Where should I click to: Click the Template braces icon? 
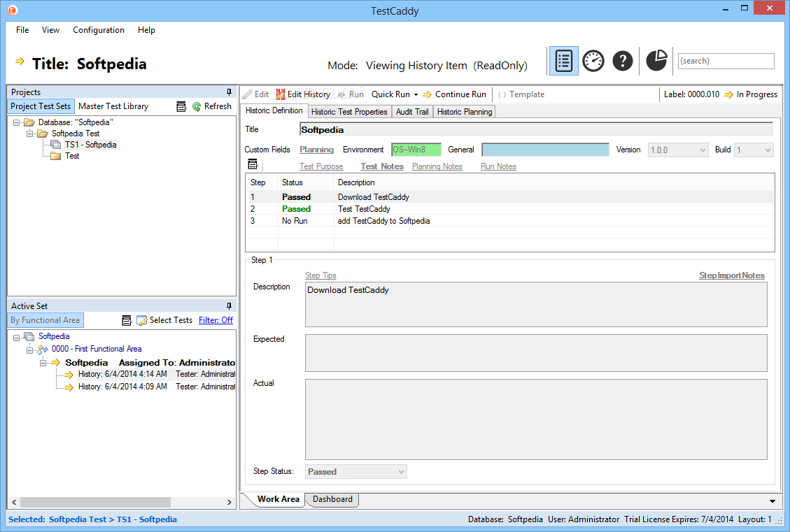[502, 94]
